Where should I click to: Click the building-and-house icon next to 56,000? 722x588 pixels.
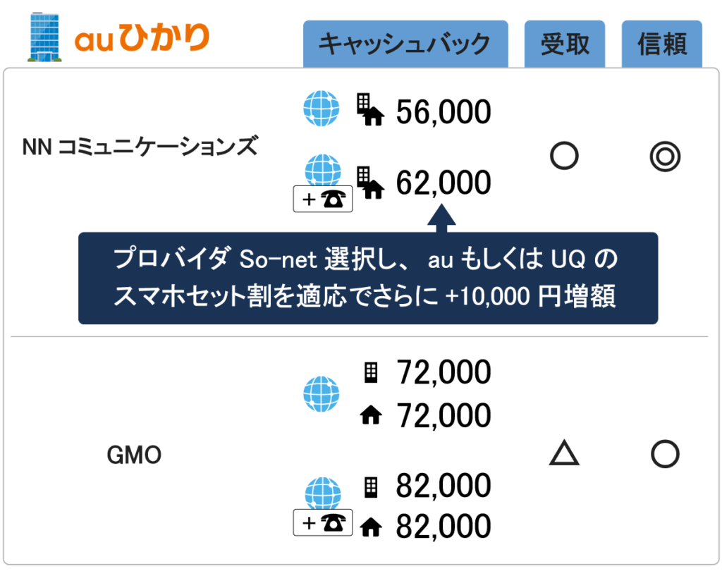pos(371,109)
